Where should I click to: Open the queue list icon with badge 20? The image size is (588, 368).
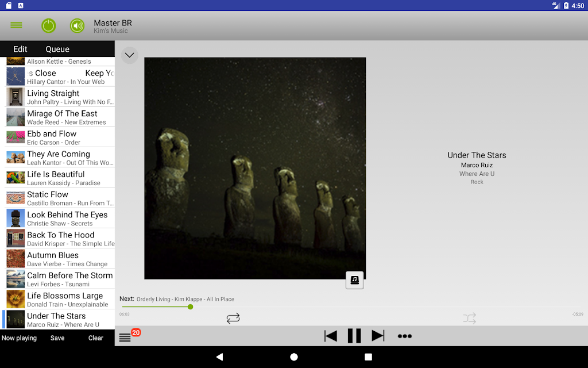coord(125,337)
